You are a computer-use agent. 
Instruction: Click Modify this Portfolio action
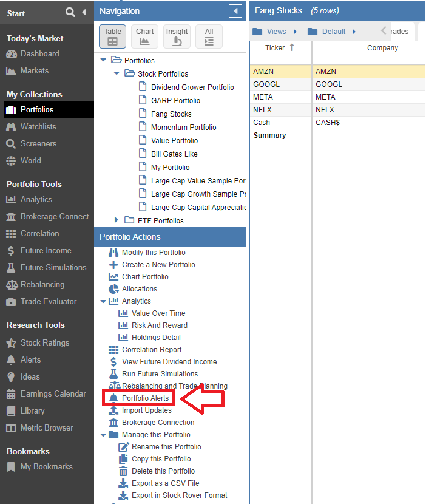[x=147, y=253]
